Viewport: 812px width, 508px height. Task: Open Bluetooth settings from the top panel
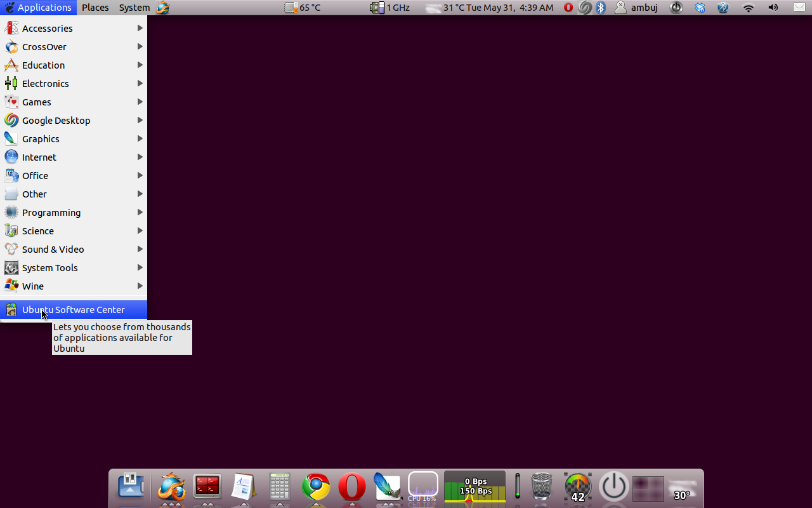(600, 8)
